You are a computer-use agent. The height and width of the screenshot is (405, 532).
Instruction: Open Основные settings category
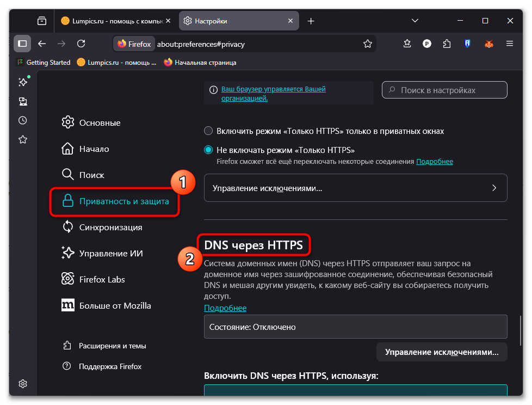pyautogui.click(x=91, y=122)
